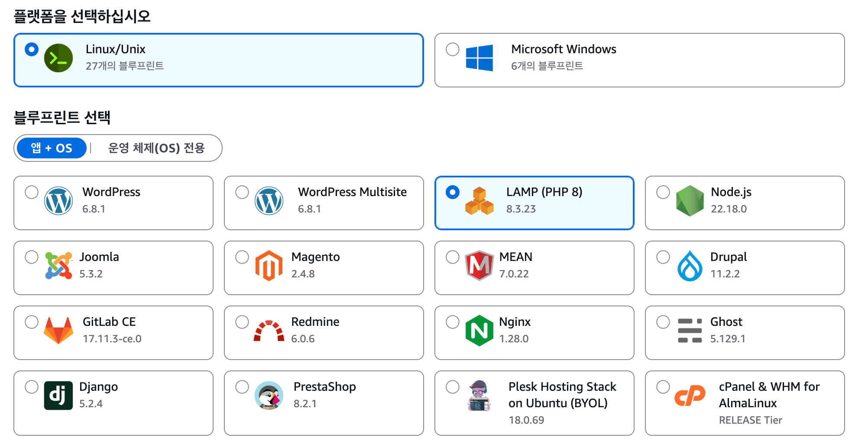Click the Linux/Unix terminal icon
868x444 pixels.
click(x=58, y=58)
